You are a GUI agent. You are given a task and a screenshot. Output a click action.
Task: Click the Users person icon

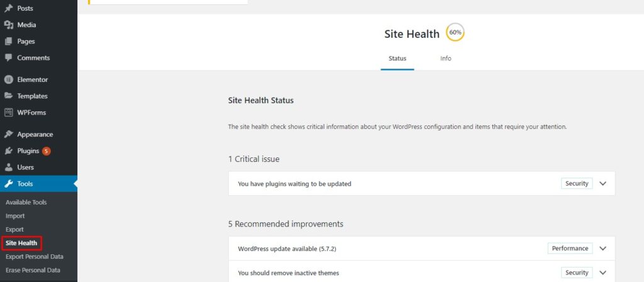click(x=8, y=167)
